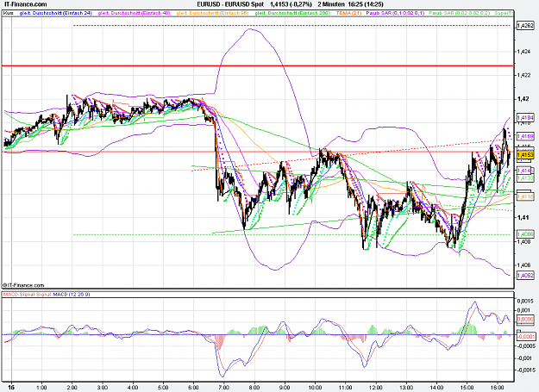Click the 1:00 time axis label

coord(41,388)
